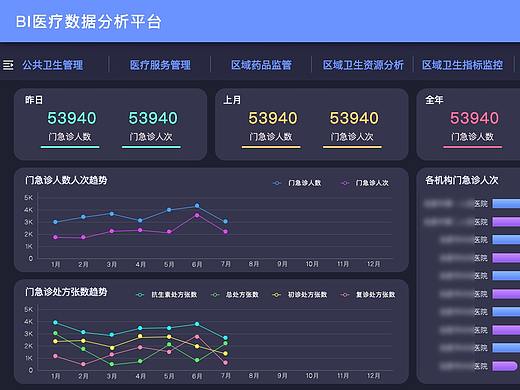520x390 pixels.
Task: Go to the 区域卫生指标监控 tab
Action: 462,65
